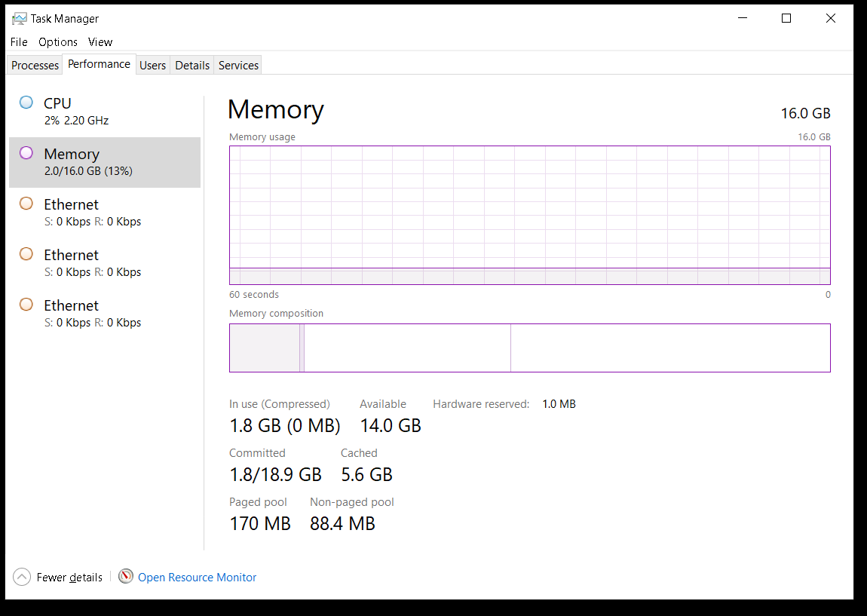Select the CPU circle icon in sidebar
This screenshot has height=616, width=867.
click(26, 103)
